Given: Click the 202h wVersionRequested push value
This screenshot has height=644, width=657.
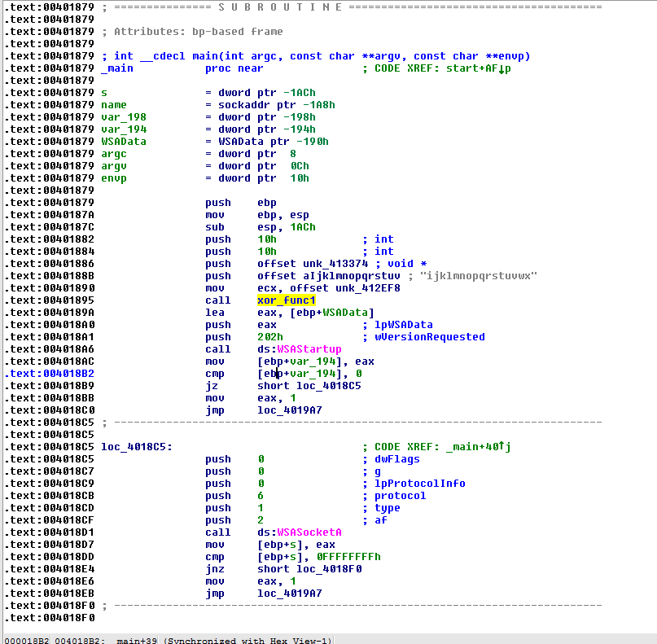Looking at the screenshot, I should tap(269, 337).
